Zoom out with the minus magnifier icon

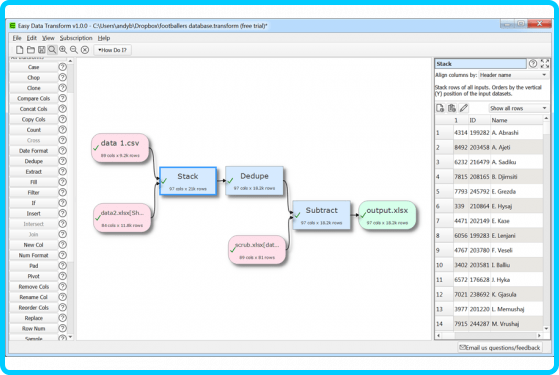74,50
